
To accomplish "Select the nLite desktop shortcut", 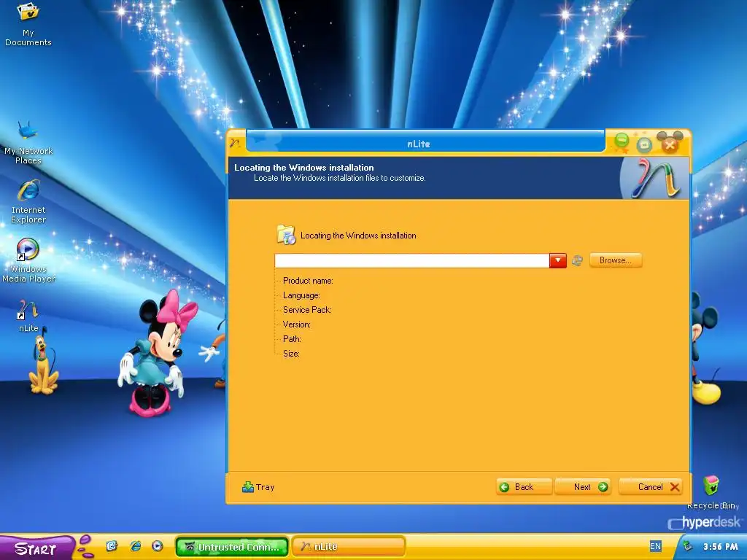I will 28,316.
